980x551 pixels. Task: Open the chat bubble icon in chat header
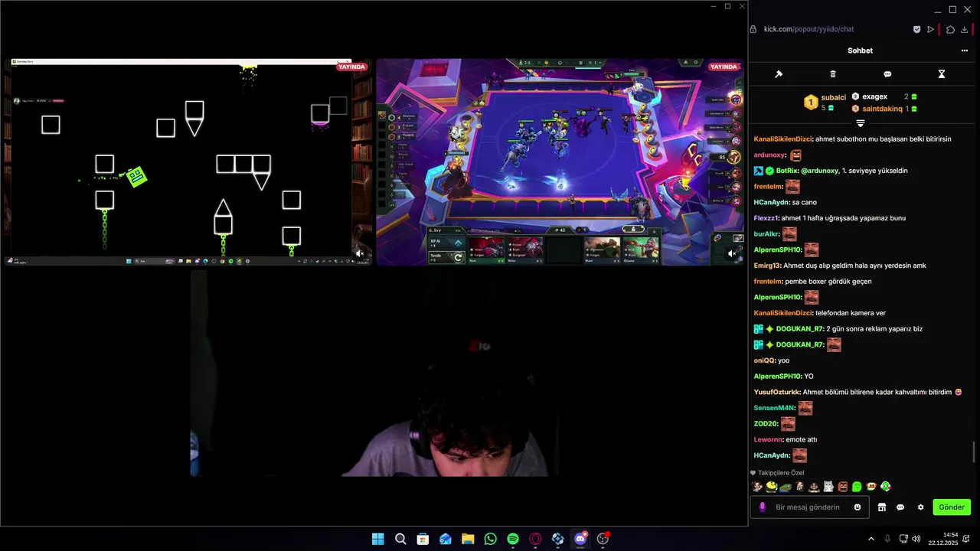click(887, 74)
